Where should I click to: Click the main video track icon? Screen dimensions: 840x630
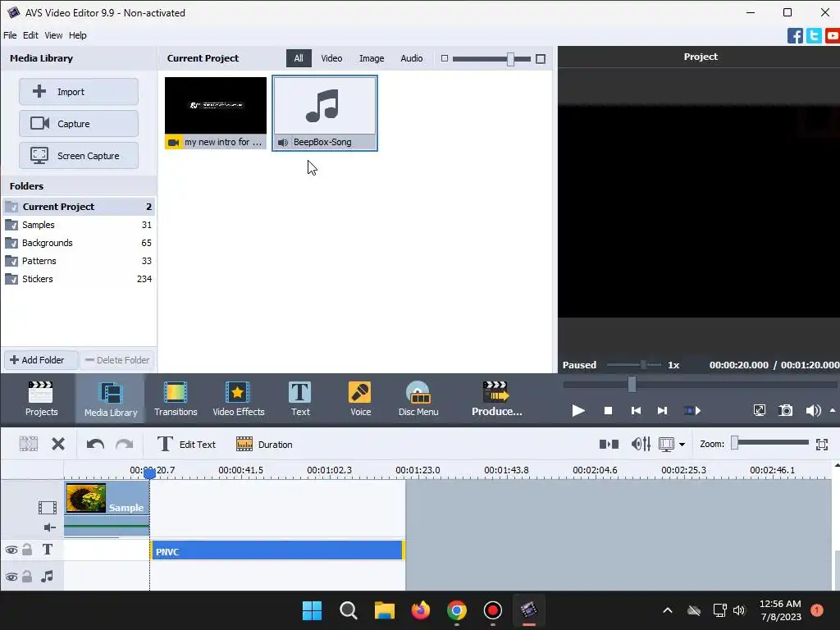click(x=48, y=507)
